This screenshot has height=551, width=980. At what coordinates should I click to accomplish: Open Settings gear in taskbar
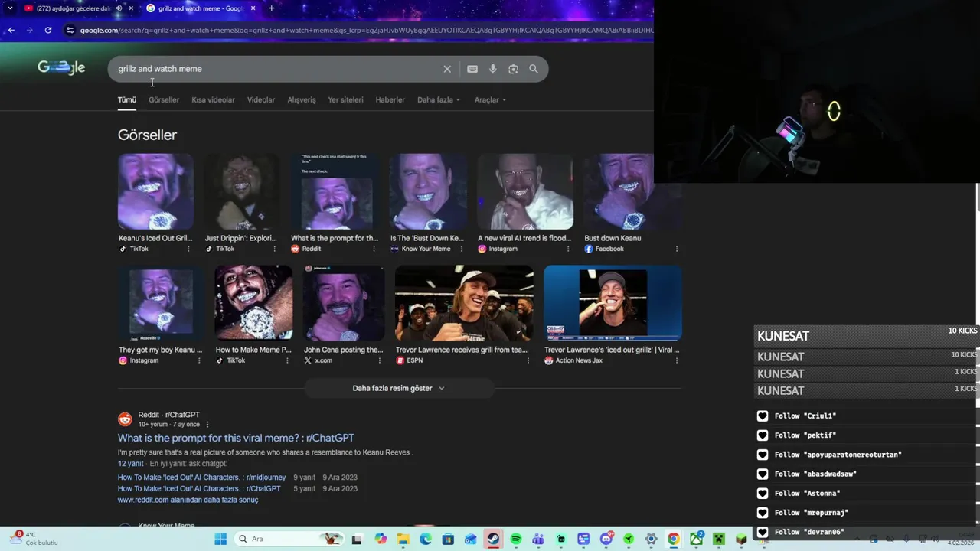coord(651,539)
